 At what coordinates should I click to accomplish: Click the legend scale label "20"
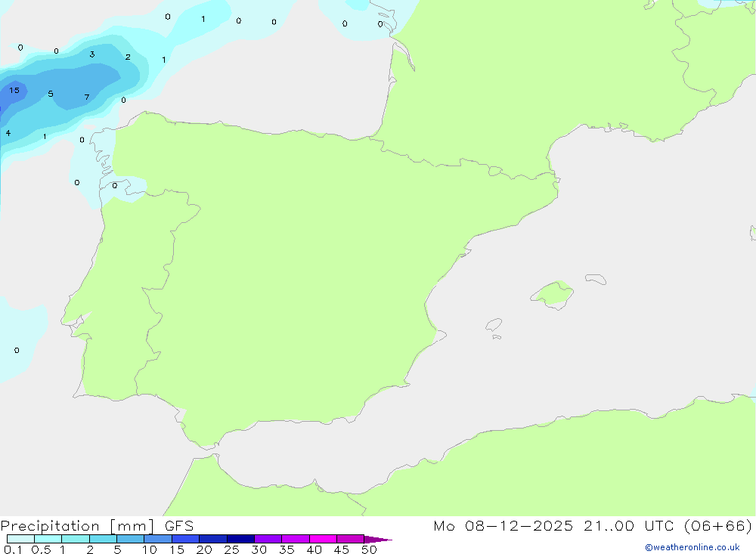(x=204, y=549)
